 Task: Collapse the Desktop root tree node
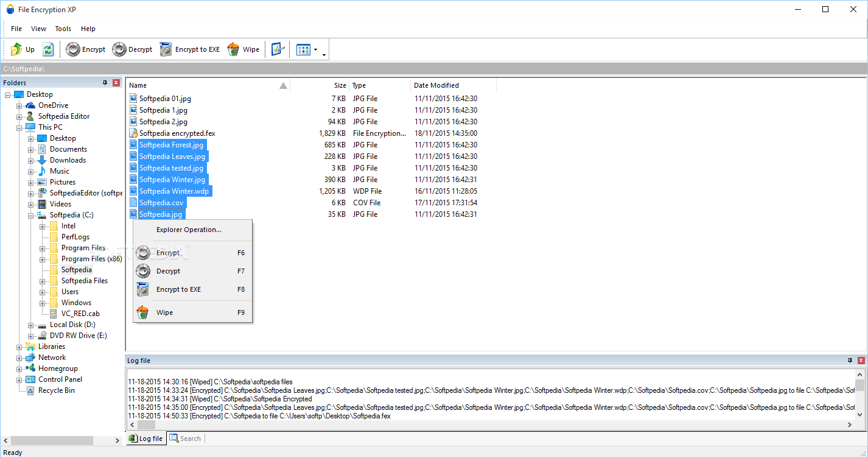pos(7,94)
